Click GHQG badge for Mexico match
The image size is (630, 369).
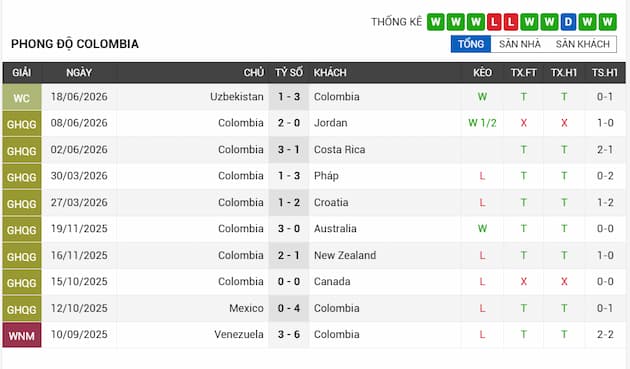[22, 309]
